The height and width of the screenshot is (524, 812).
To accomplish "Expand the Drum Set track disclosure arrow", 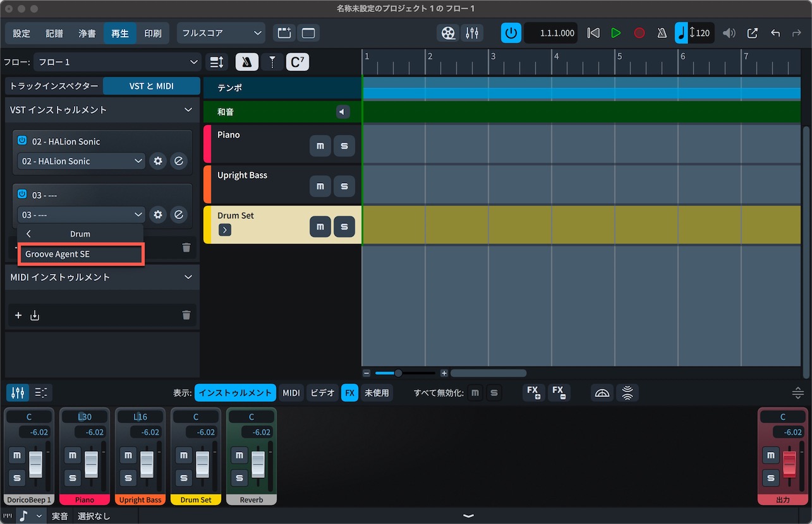I will [225, 230].
